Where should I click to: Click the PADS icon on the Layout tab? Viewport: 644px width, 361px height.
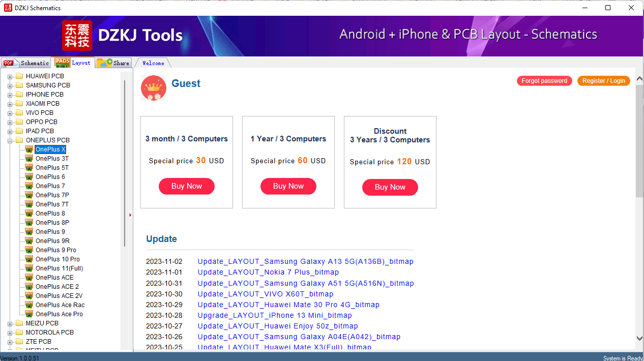[x=62, y=63]
